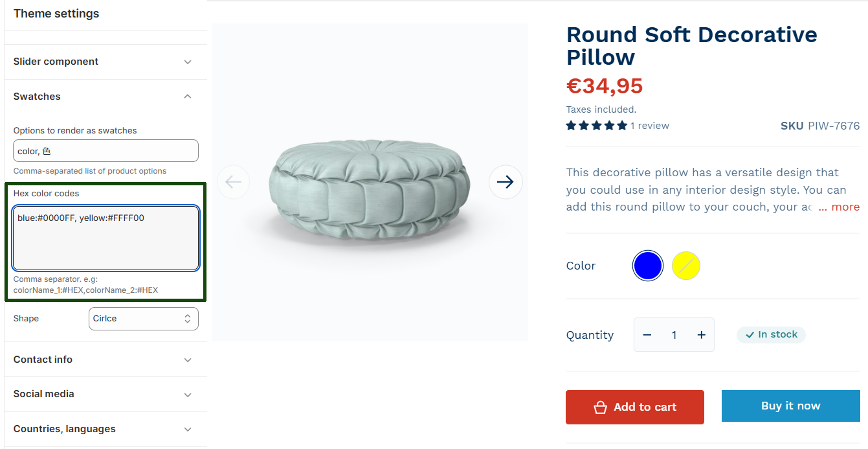Select the blue color swatch
Viewport: 868px width, 449px height.
click(648, 266)
